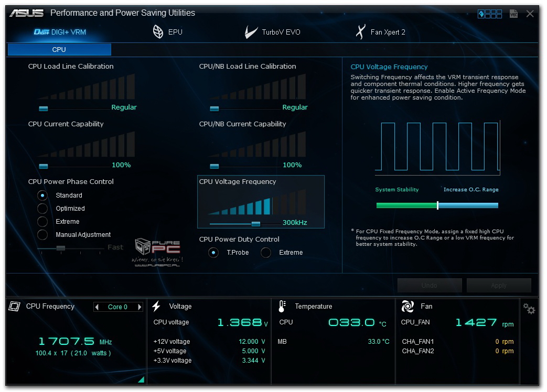Viewport: 547px width, 392px height.
Task: Click the CPU_FAN 1427 rpm reading
Action: tap(485, 323)
